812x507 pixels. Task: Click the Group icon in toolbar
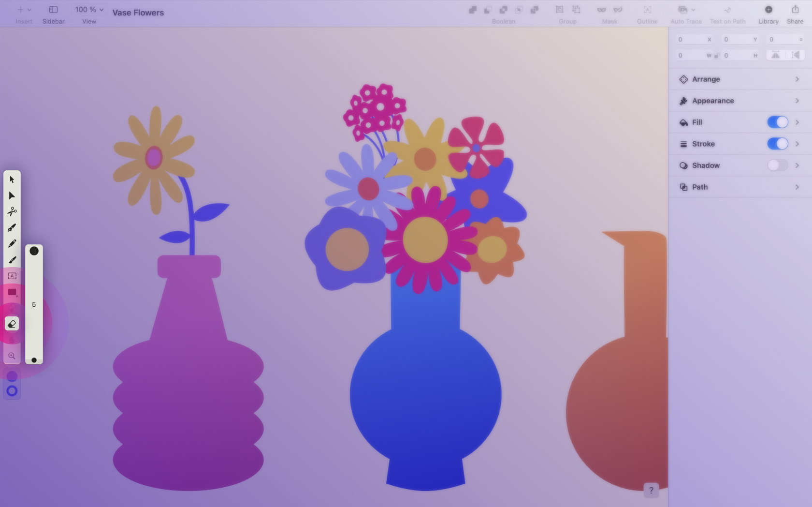coord(559,10)
